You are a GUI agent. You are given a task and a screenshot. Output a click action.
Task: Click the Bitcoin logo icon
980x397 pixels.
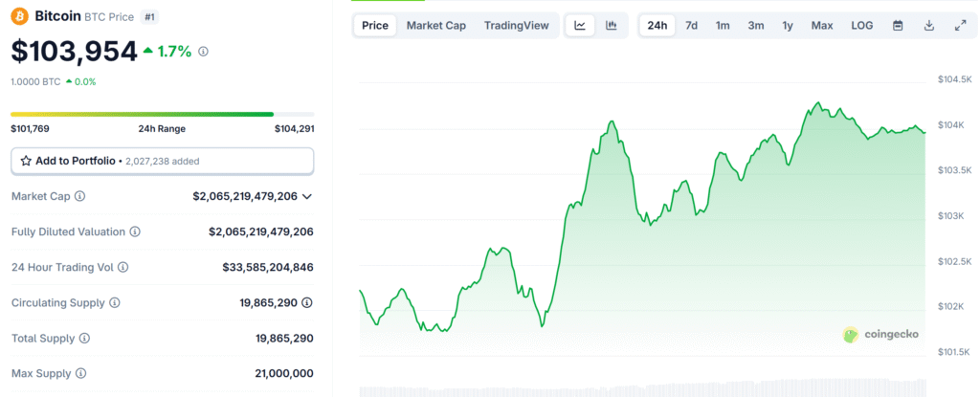[19, 16]
